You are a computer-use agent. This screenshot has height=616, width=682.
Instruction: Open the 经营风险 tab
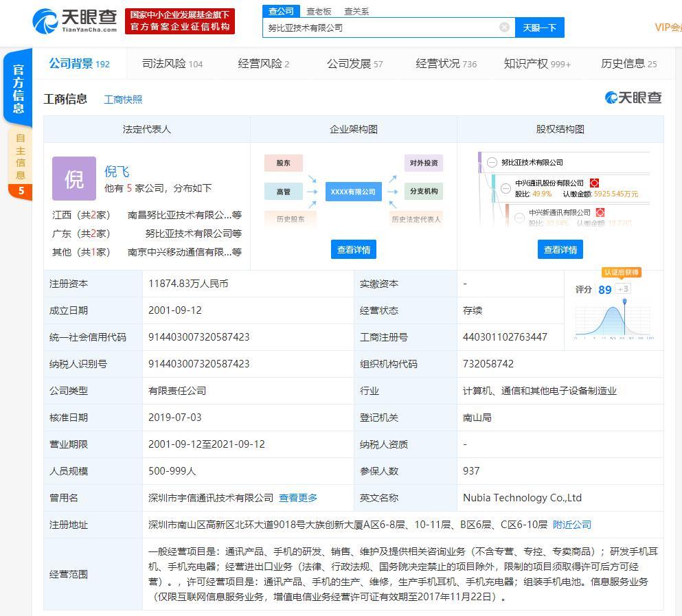(264, 63)
